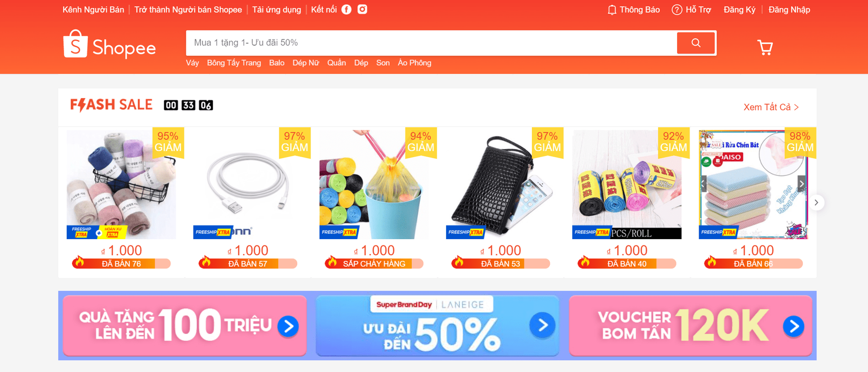Click the Thông Báo bell icon

coord(612,10)
